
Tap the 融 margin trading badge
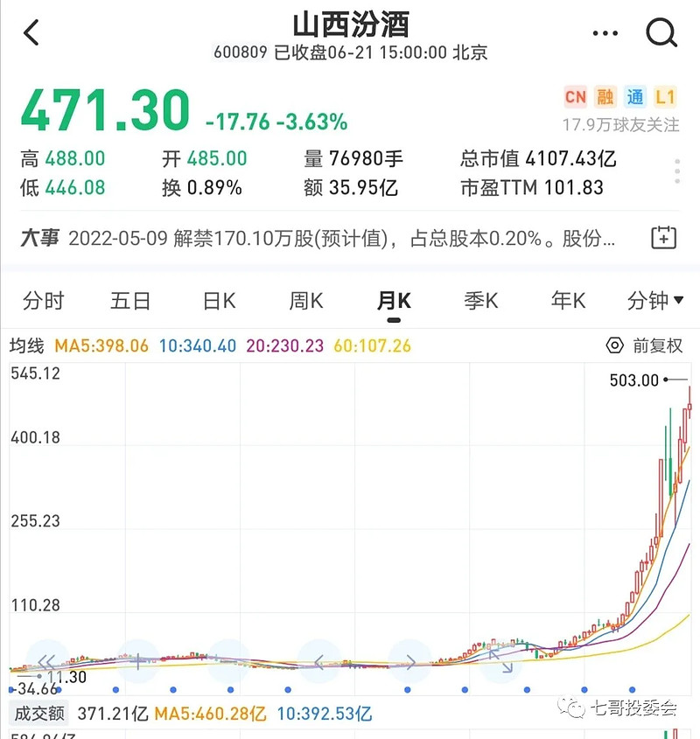605,97
